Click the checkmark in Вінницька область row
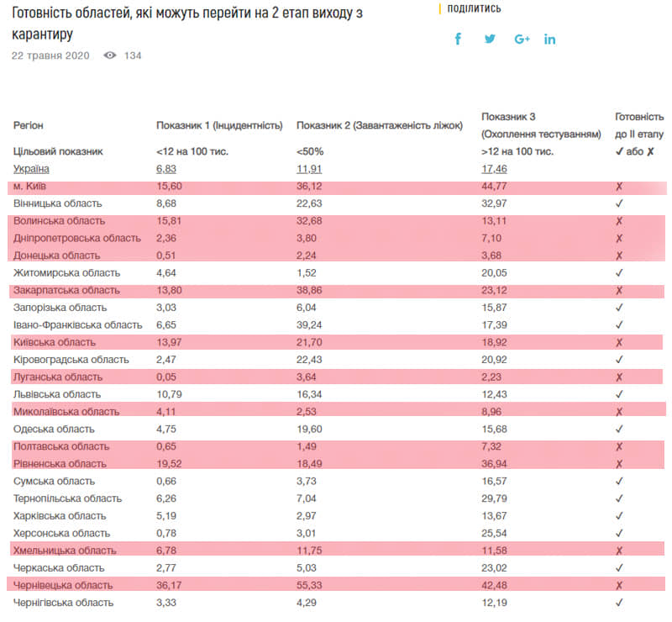Image resolution: width=672 pixels, height=622 pixels. pyautogui.click(x=619, y=203)
